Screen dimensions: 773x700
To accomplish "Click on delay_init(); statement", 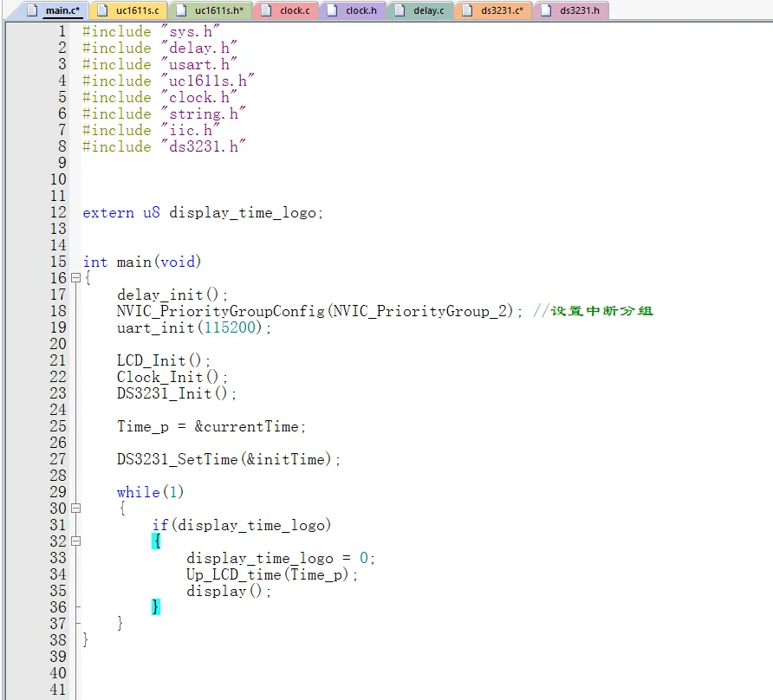I will [172, 295].
